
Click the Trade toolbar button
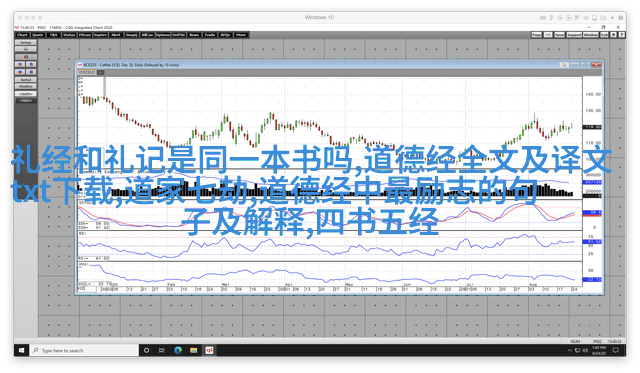[x=210, y=35]
